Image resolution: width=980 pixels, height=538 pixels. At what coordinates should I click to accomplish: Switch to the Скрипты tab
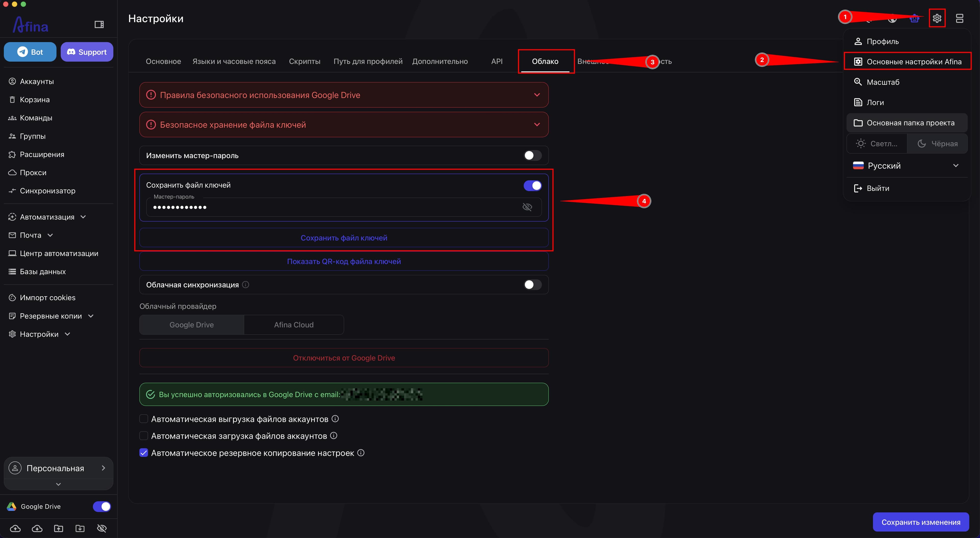point(304,61)
